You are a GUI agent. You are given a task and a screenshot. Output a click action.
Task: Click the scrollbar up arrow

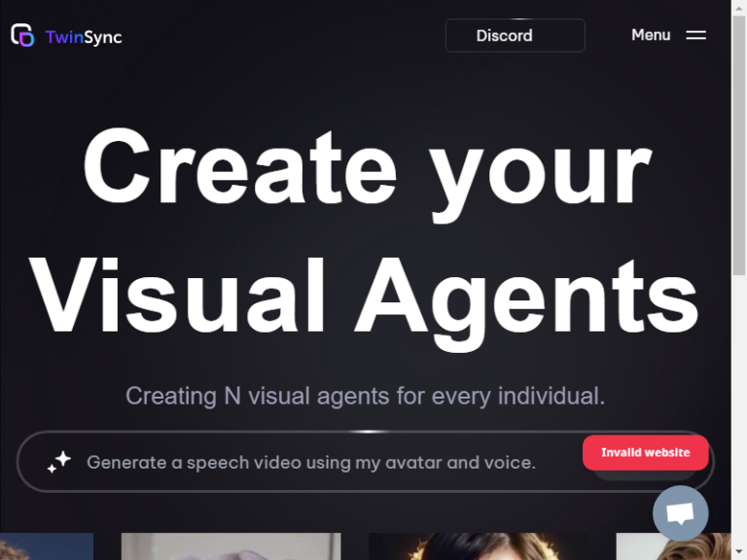(739, 8)
